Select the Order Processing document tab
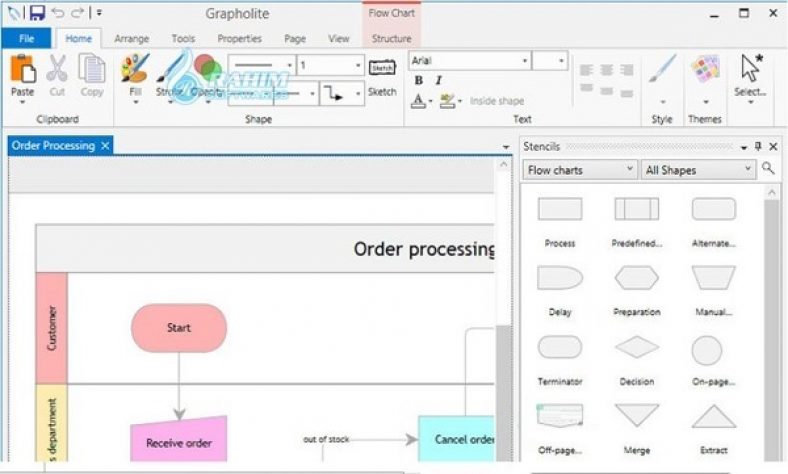 tap(53, 146)
